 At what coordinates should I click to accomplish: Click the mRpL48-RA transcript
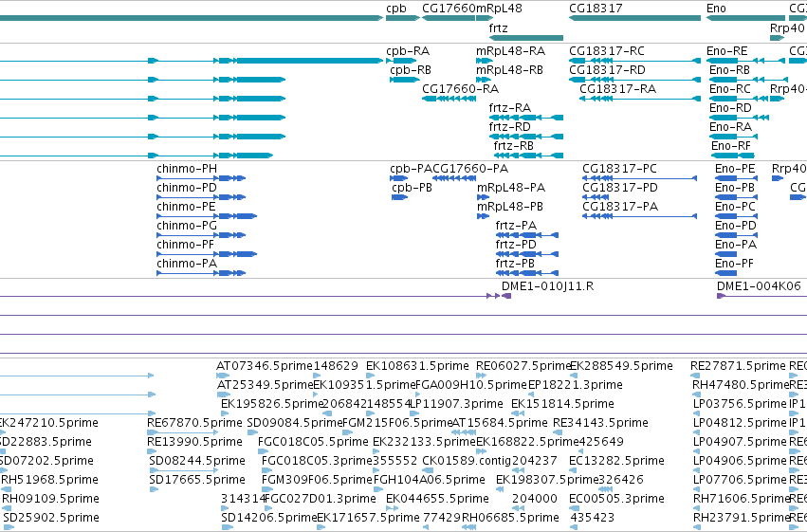(485, 61)
